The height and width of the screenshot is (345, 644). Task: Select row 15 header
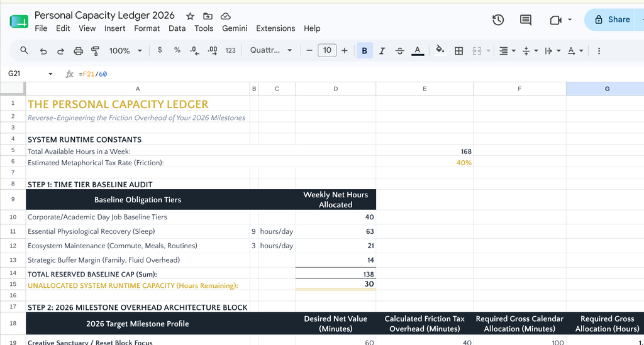tap(13, 284)
